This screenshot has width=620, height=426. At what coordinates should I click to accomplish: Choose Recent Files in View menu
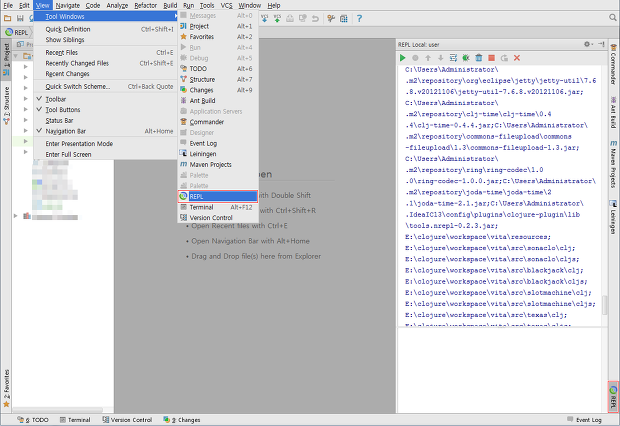click(x=105, y=53)
